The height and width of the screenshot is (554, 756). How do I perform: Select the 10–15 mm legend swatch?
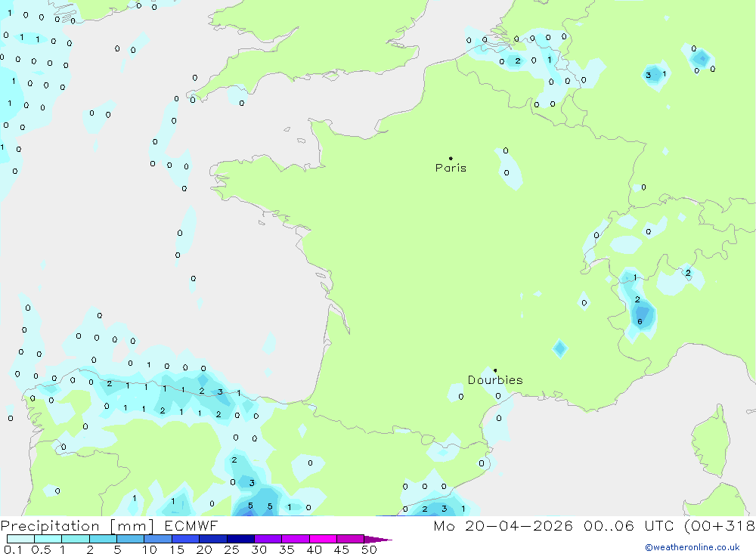click(158, 539)
